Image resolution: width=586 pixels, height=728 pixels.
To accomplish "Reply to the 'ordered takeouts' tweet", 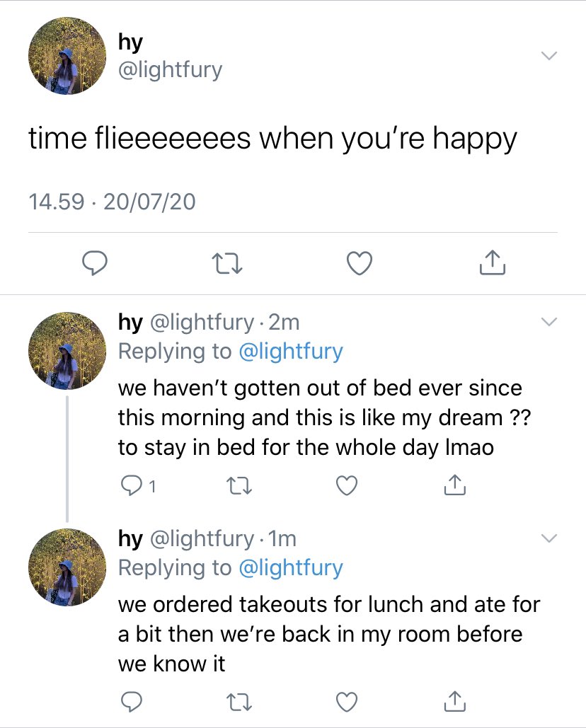I will [132, 702].
